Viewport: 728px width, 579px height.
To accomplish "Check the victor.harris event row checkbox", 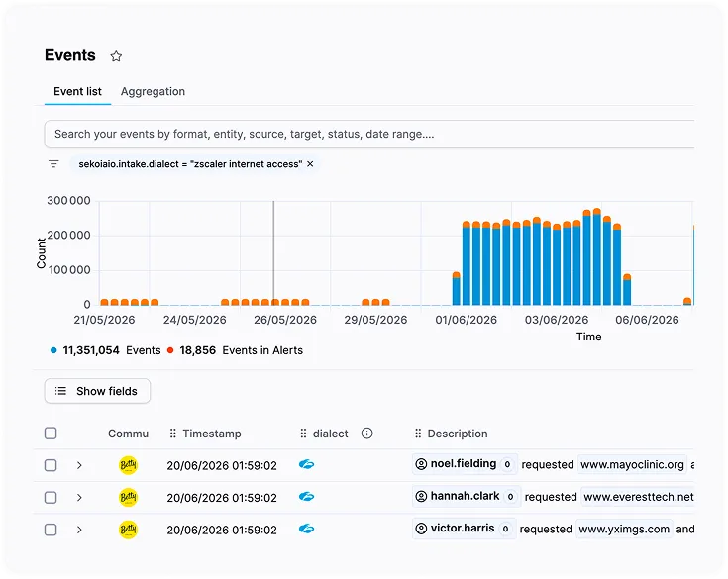I will pyautogui.click(x=51, y=530).
